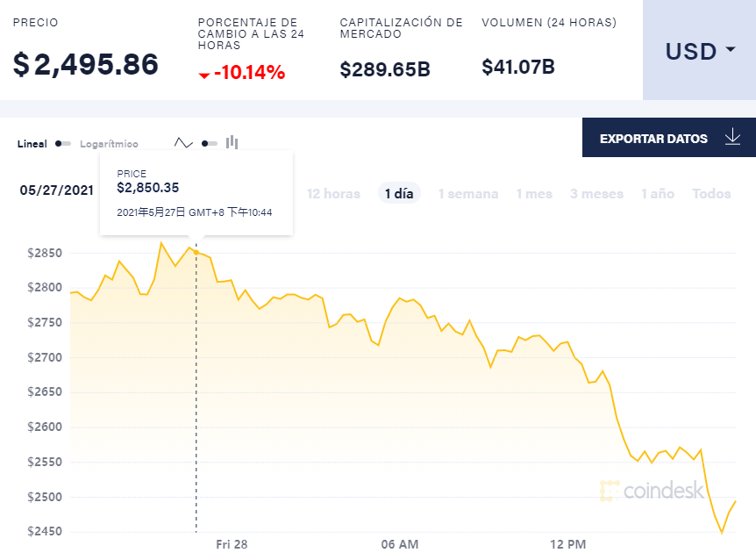Viewport: 756px width, 560px height.
Task: Click the candlestick chart icon
Action: tap(232, 142)
